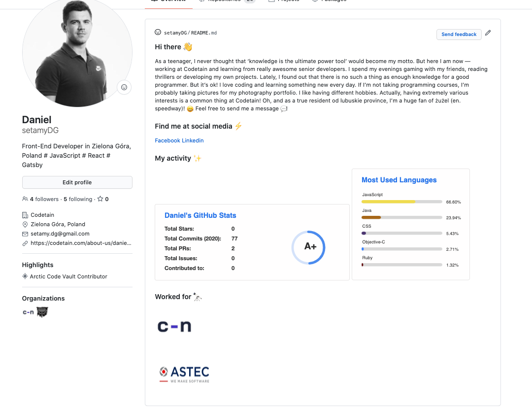Click the Highlights section heading
The image size is (532, 410).
coord(37,265)
